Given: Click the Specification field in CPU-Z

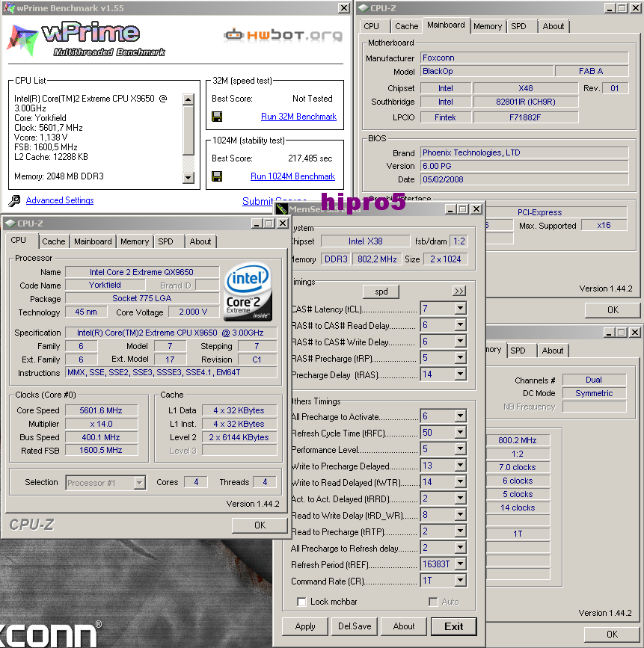Looking at the screenshot, I should (x=171, y=333).
